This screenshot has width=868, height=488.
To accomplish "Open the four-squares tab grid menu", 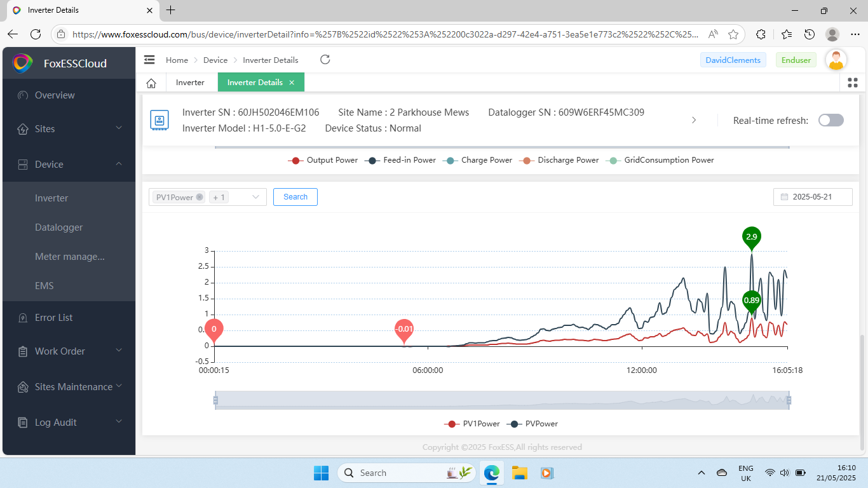I will pos(853,83).
